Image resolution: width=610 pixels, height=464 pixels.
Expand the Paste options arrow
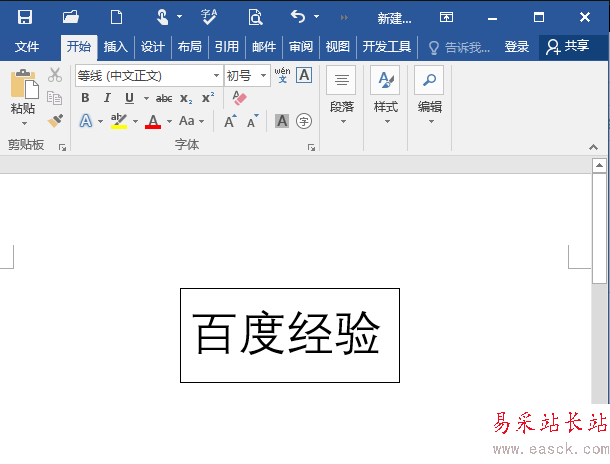24,124
